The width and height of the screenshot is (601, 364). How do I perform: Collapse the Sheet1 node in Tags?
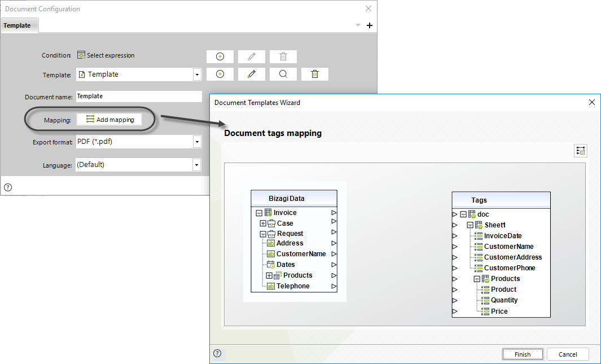(x=470, y=225)
